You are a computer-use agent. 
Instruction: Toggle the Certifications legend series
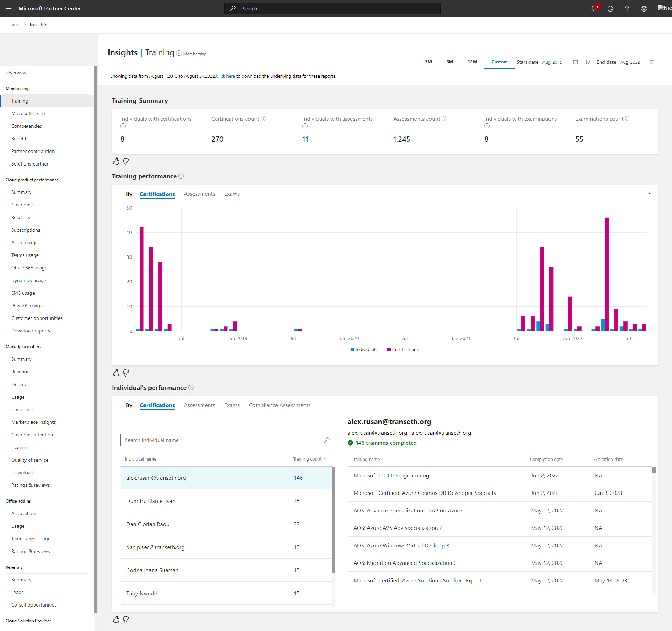pyautogui.click(x=403, y=350)
